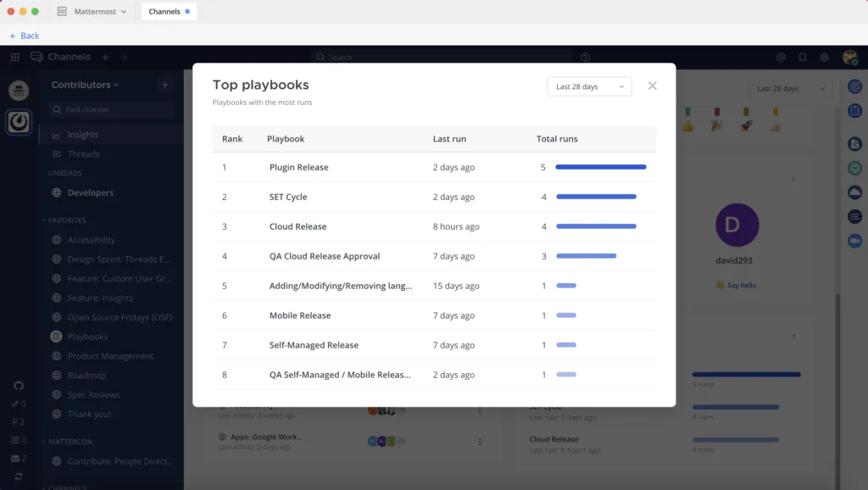Click the Mobile Release runs bar

coord(566,315)
